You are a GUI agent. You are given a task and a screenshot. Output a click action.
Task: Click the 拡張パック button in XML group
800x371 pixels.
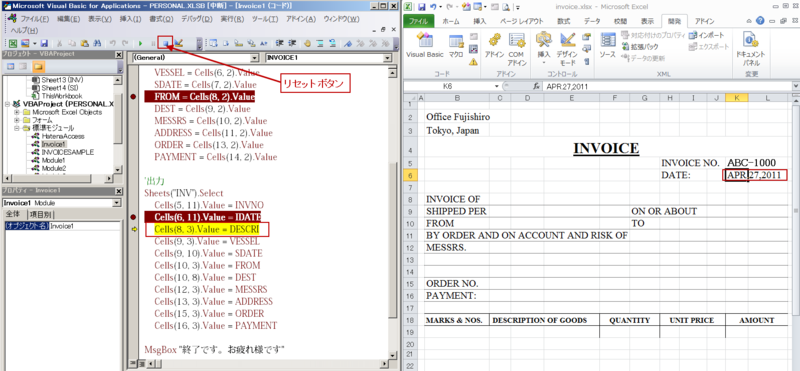pos(641,46)
